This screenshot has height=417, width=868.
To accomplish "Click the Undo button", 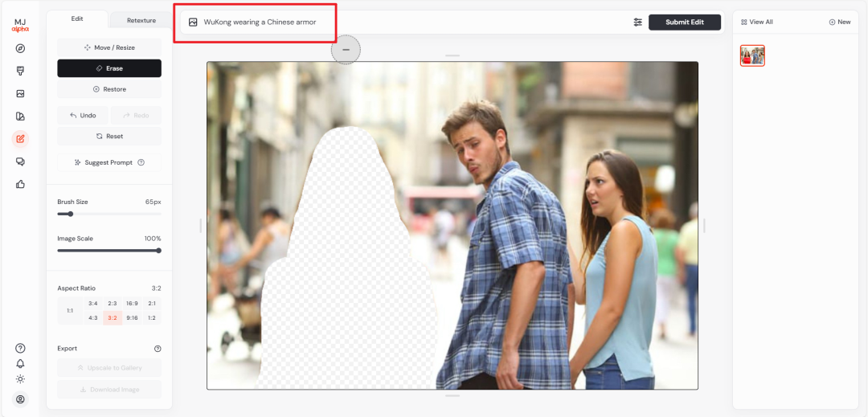I will [83, 116].
